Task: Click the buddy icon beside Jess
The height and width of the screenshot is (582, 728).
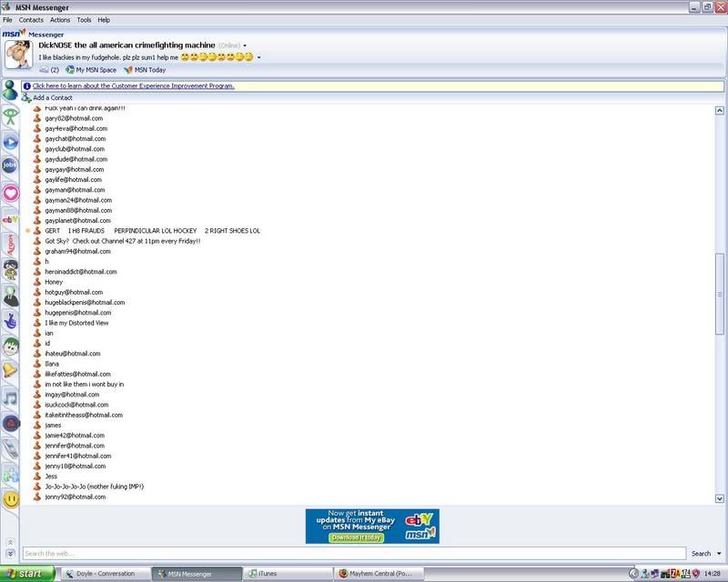Action: click(x=37, y=477)
